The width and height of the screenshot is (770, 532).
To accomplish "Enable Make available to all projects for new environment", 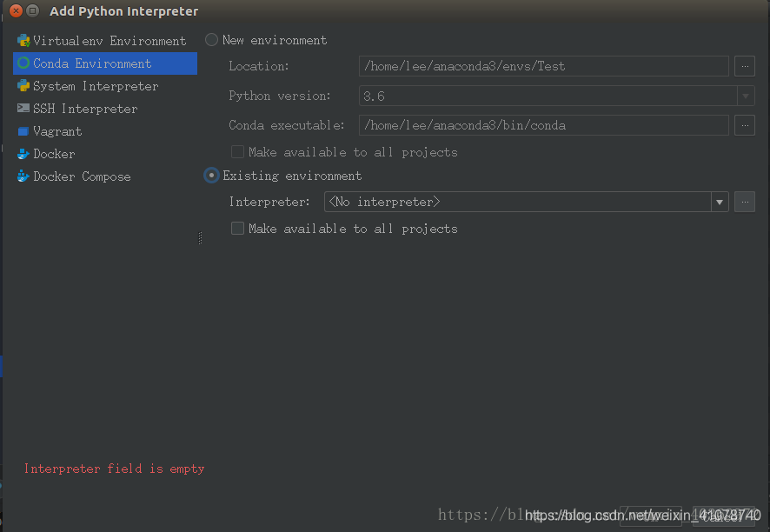I will click(237, 151).
